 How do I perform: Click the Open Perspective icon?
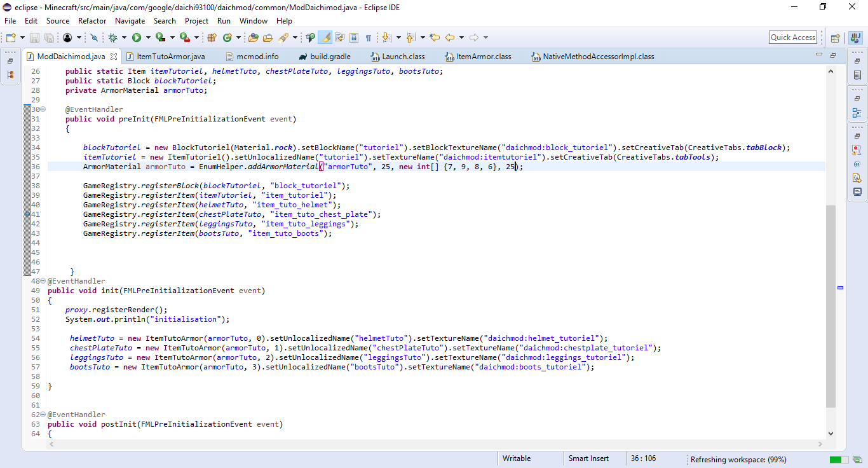point(836,38)
